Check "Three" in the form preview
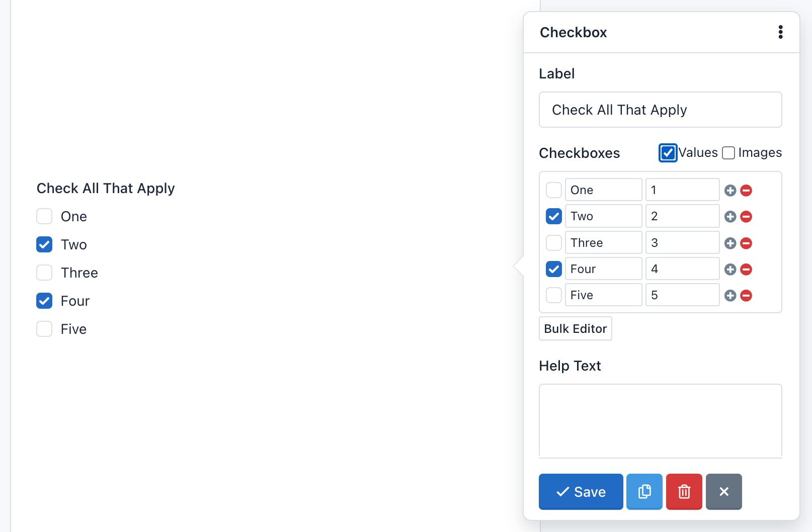 44,273
